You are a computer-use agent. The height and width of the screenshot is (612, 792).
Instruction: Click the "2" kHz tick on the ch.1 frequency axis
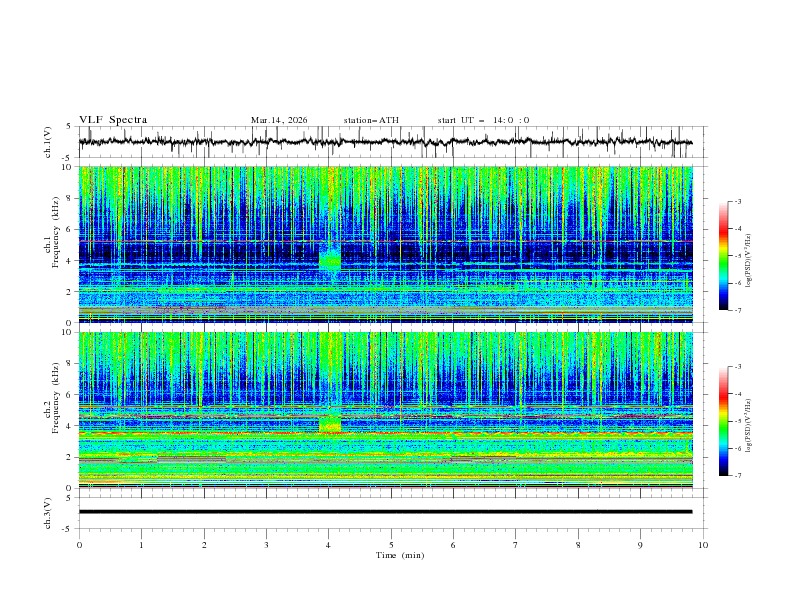[x=69, y=292]
